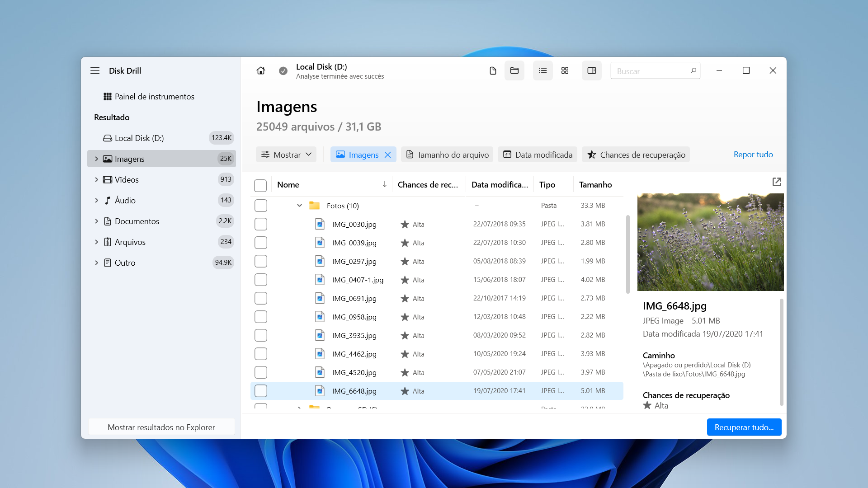Open the Mostrar dropdown
Viewport: 868px width, 488px height.
coord(286,155)
